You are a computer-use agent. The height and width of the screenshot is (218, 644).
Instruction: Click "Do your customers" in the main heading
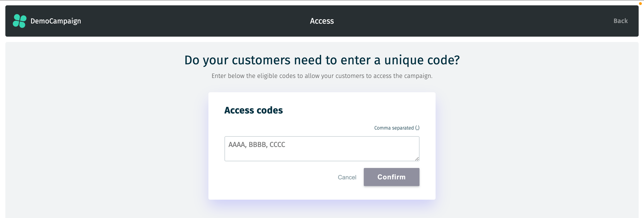pyautogui.click(x=237, y=60)
